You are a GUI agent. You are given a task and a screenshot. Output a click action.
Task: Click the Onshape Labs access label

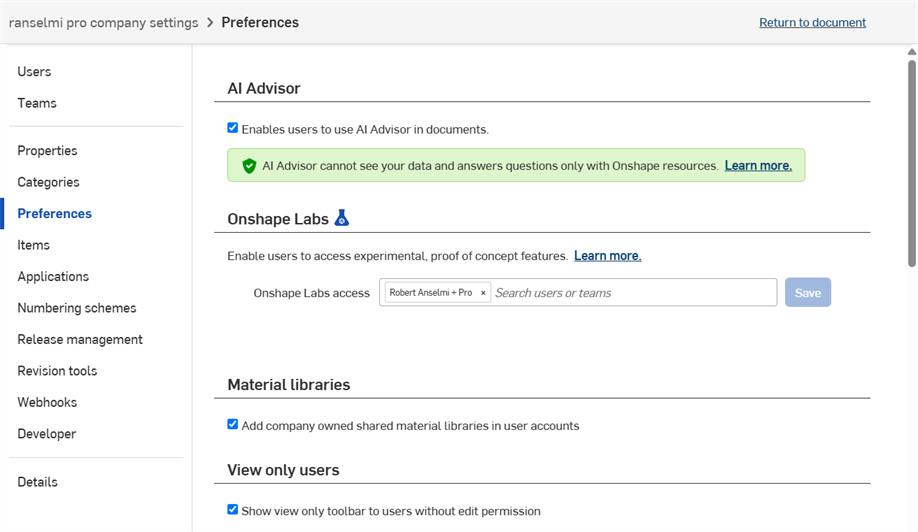pos(311,293)
